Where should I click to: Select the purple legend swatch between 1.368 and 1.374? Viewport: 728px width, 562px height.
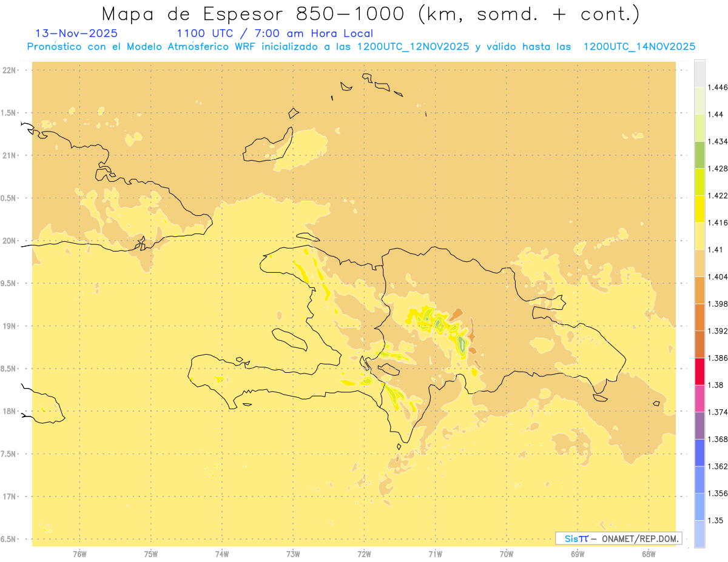click(x=699, y=426)
